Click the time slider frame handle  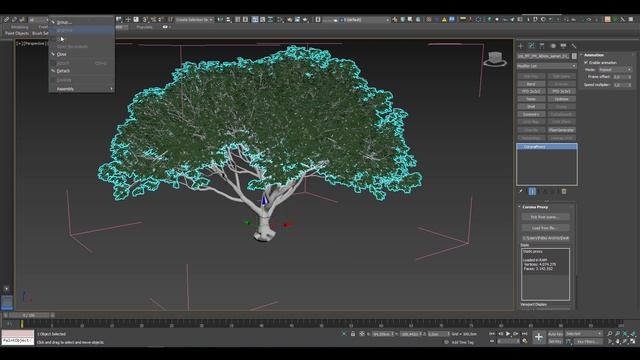[x=29, y=315]
